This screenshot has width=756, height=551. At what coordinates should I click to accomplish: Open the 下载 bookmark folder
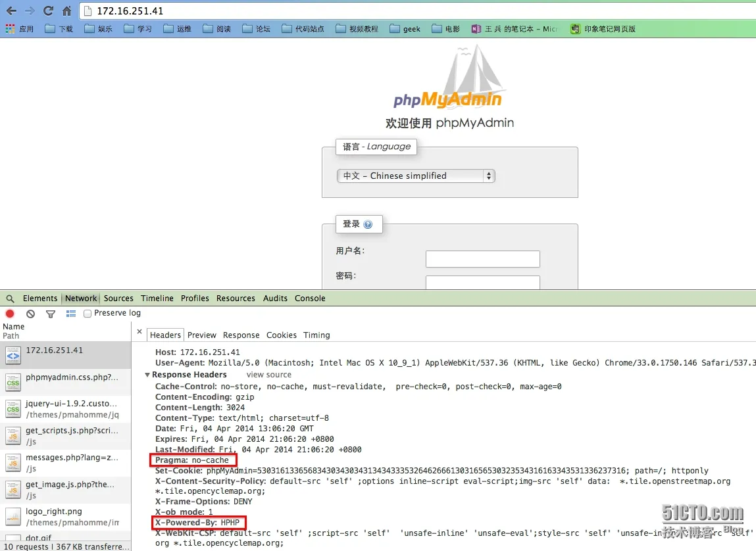click(59, 29)
